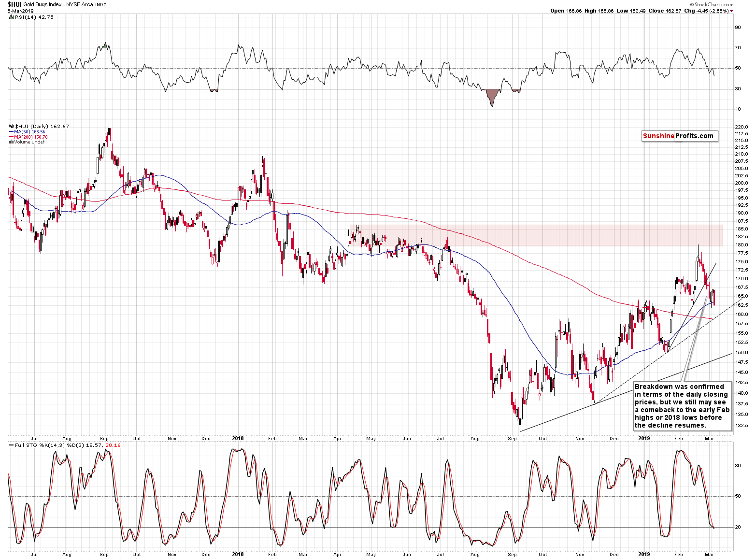The image size is (756, 559).
Task: Click the 70 level on the RSI axis
Action: coord(738,48)
